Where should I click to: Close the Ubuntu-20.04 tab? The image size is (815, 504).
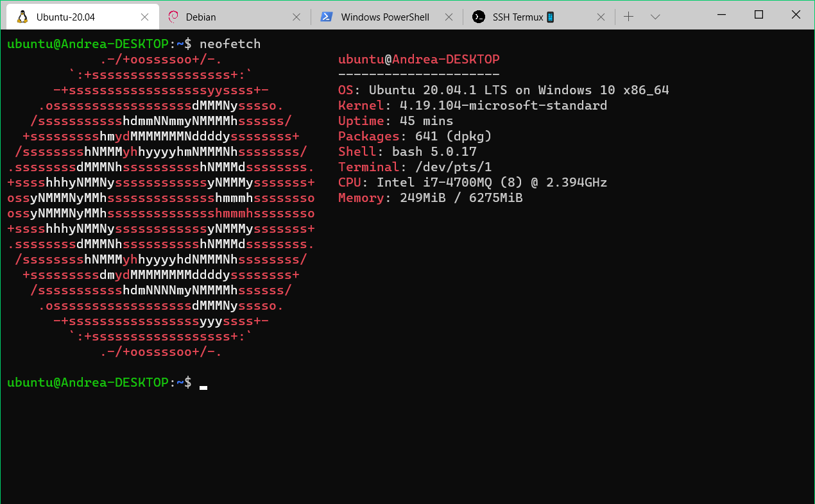coord(144,17)
